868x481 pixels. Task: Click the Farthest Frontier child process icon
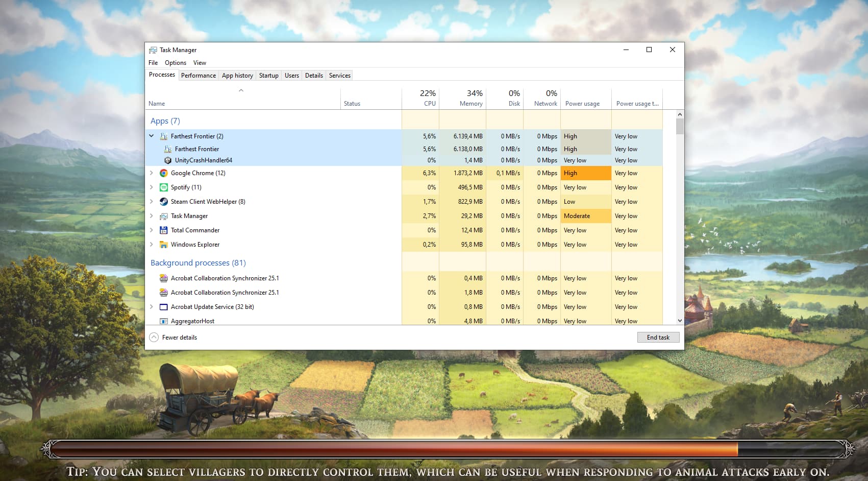[x=168, y=149]
